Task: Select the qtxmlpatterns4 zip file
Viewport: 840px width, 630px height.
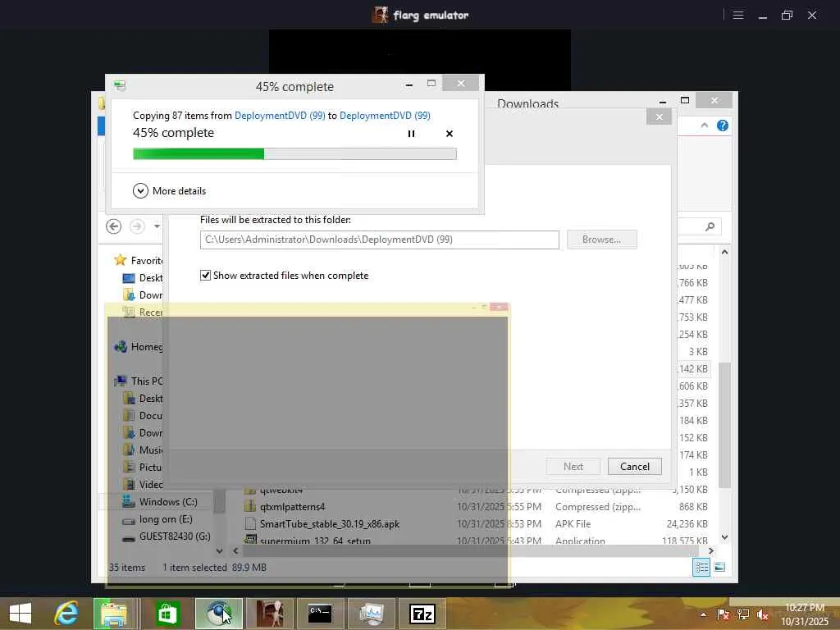Action: click(x=293, y=507)
